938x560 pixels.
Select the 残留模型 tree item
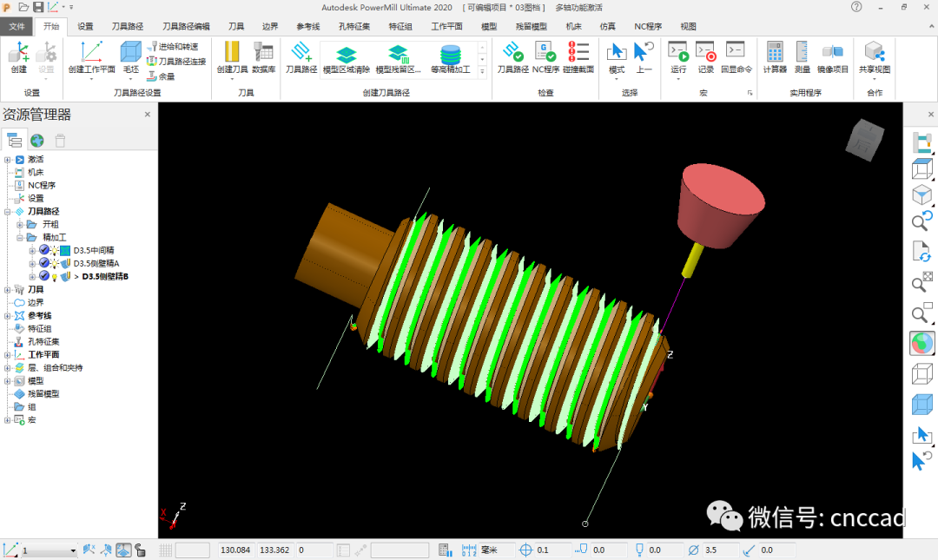(x=43, y=393)
